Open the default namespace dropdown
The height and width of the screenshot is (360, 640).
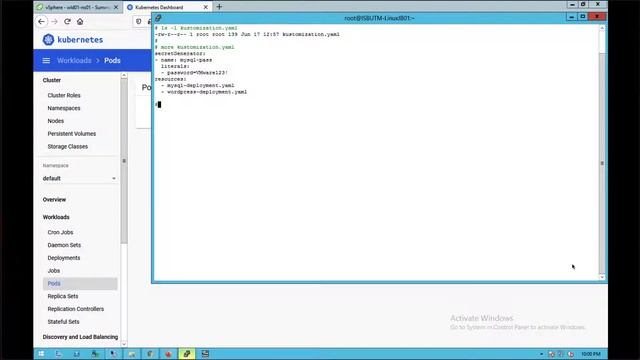point(80,178)
